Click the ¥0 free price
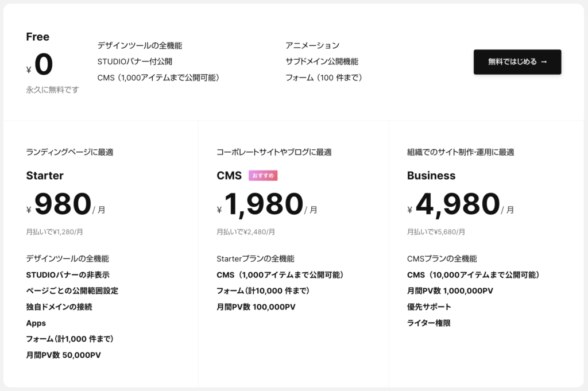 click(40, 64)
